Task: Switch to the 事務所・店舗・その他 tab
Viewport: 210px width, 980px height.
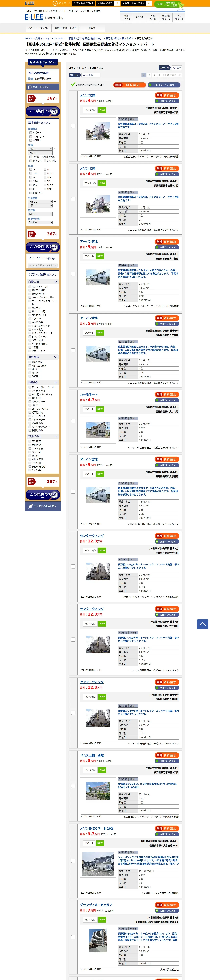Action: tap(65, 28)
